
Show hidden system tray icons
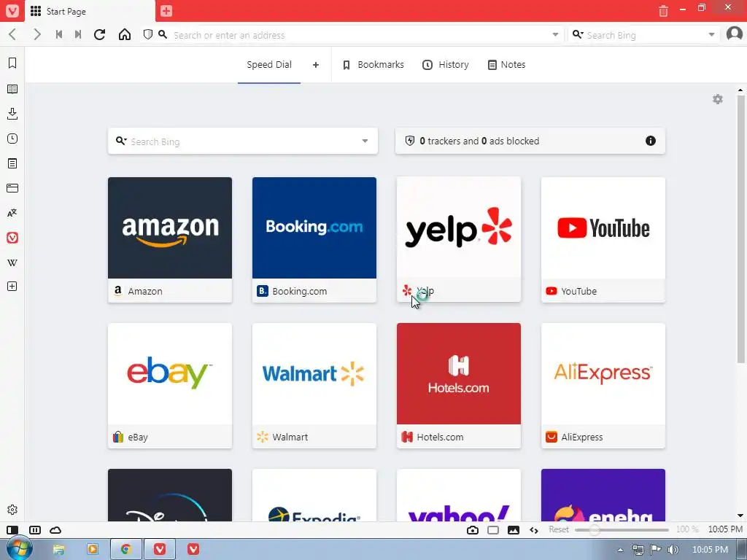(x=620, y=550)
